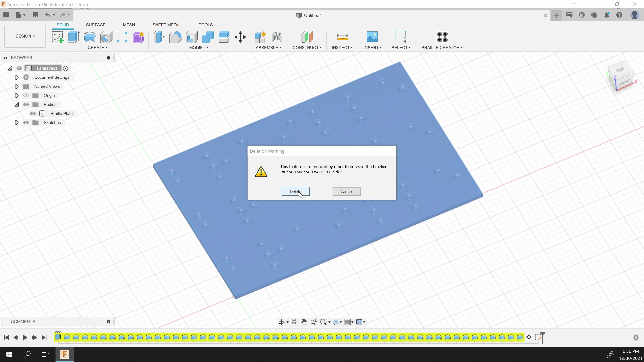
Task: Open the DESIGN workspace dropdown
Action: [x=25, y=36]
